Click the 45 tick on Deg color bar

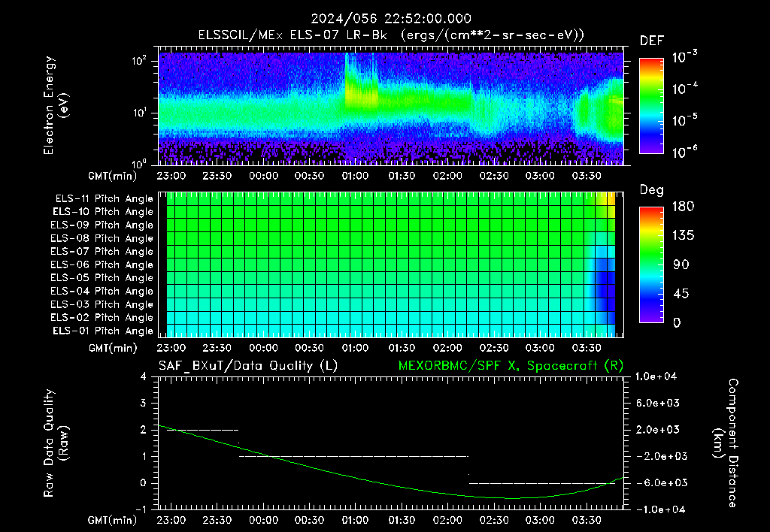click(681, 294)
